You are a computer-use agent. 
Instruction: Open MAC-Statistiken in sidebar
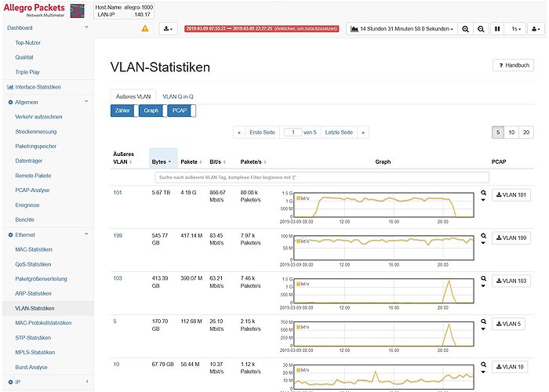click(x=34, y=249)
